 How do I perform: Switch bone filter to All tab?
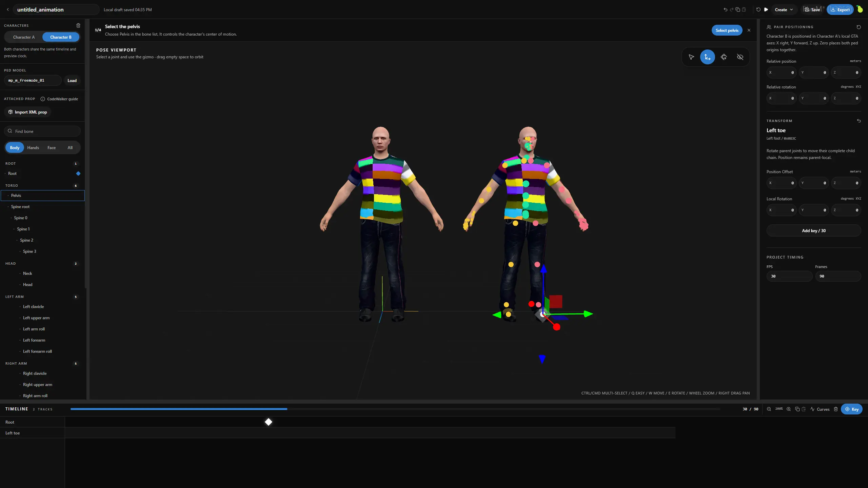(x=70, y=148)
